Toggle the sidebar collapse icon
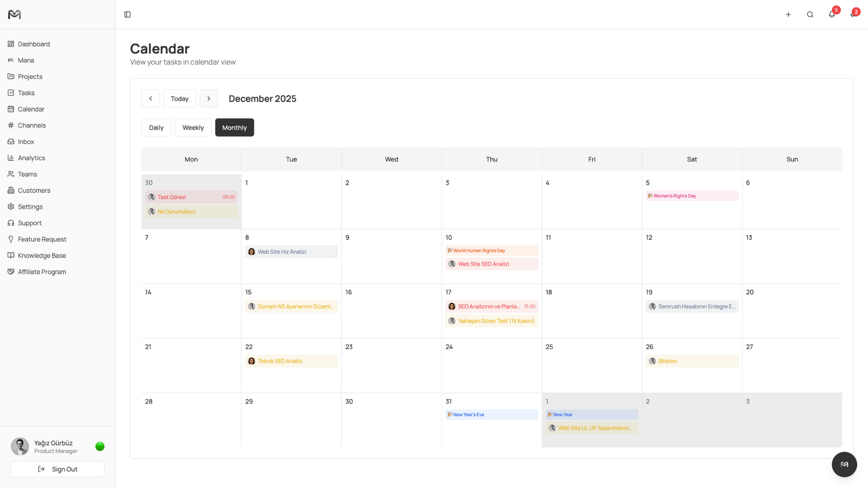This screenshot has width=868, height=488. 127,14
